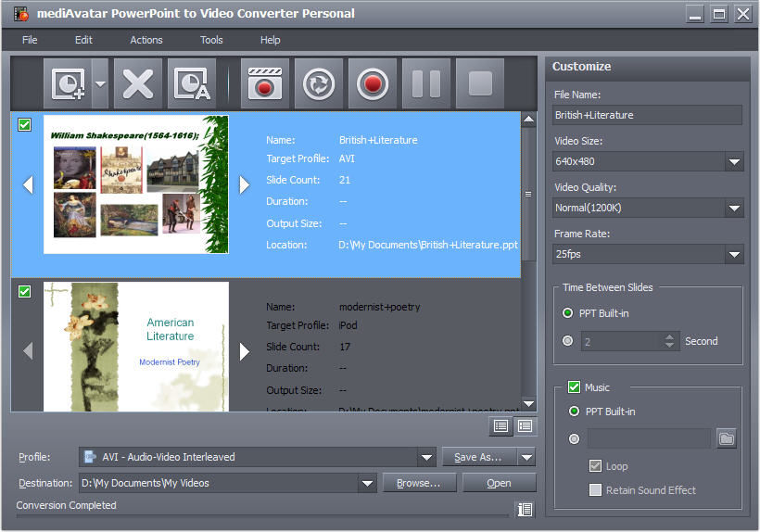This screenshot has width=760, height=532.
Task: Toggle the Music checkbox
Action: pos(574,387)
